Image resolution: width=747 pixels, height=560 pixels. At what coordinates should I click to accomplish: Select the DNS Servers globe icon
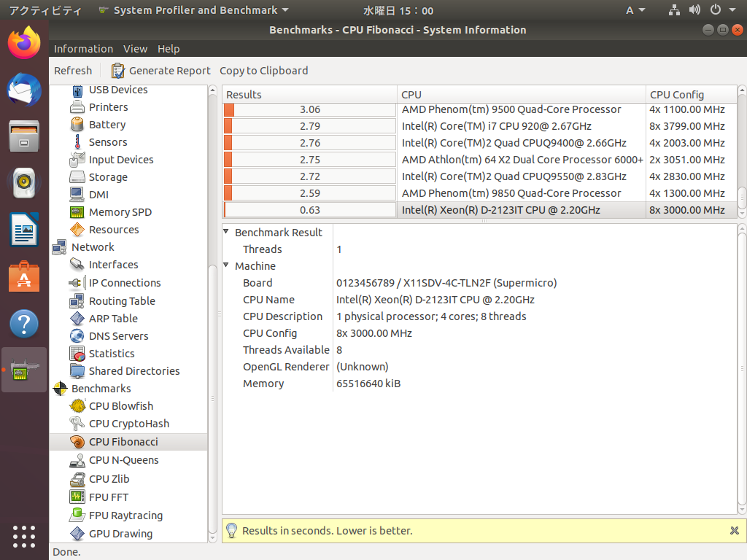(77, 335)
